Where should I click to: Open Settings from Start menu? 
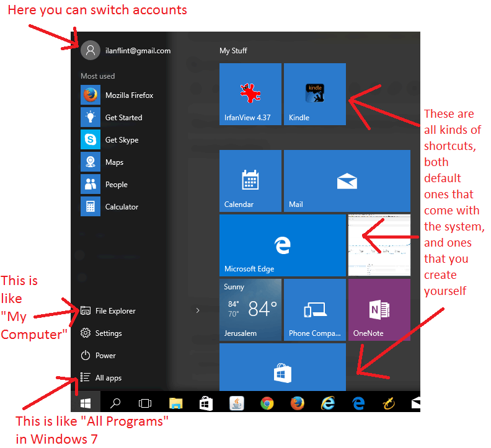101,333
